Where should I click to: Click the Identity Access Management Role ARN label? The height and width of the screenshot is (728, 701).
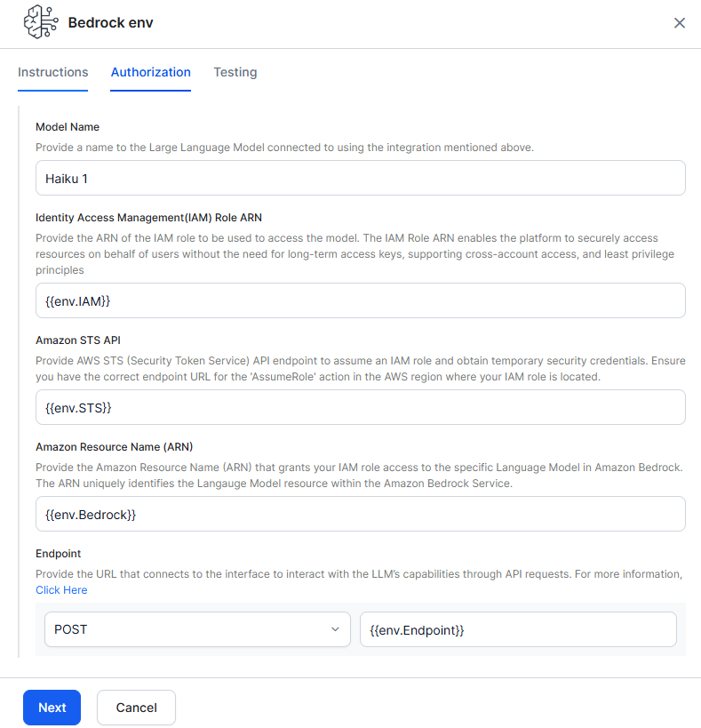(148, 217)
